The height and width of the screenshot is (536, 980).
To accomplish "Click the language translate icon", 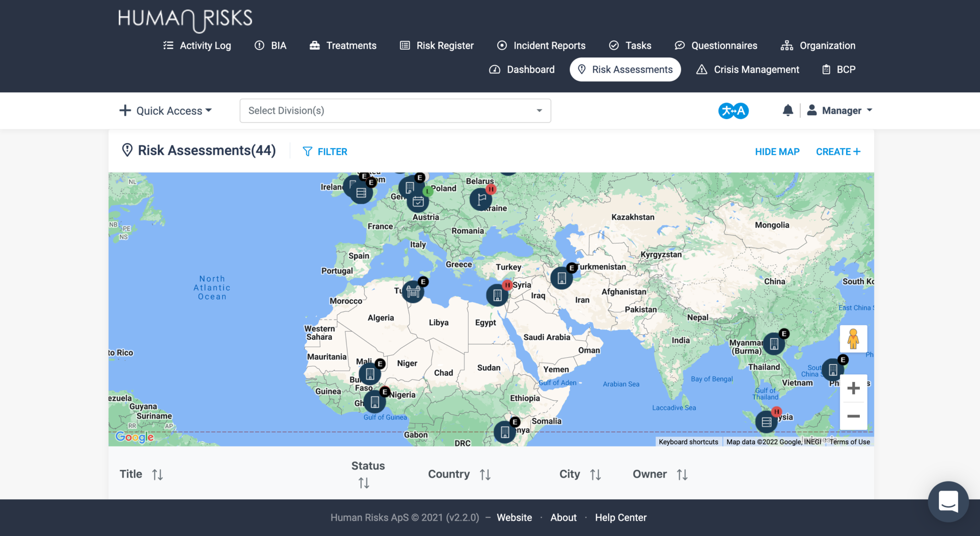I will (x=733, y=110).
